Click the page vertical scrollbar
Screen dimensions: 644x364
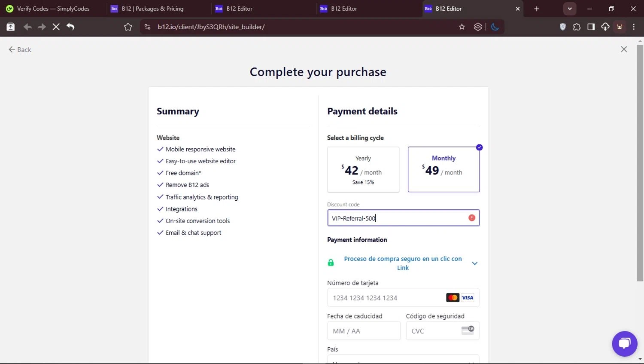(x=640, y=163)
